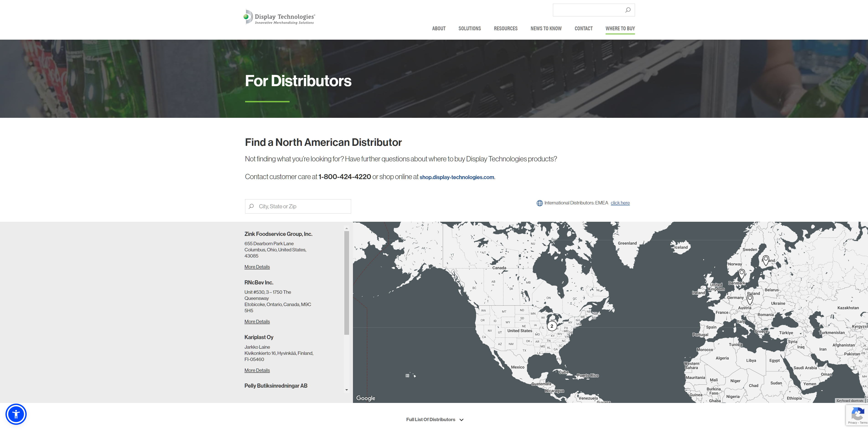Click the map pin over Austria
Screen dimensions: 868x433
pos(750,299)
